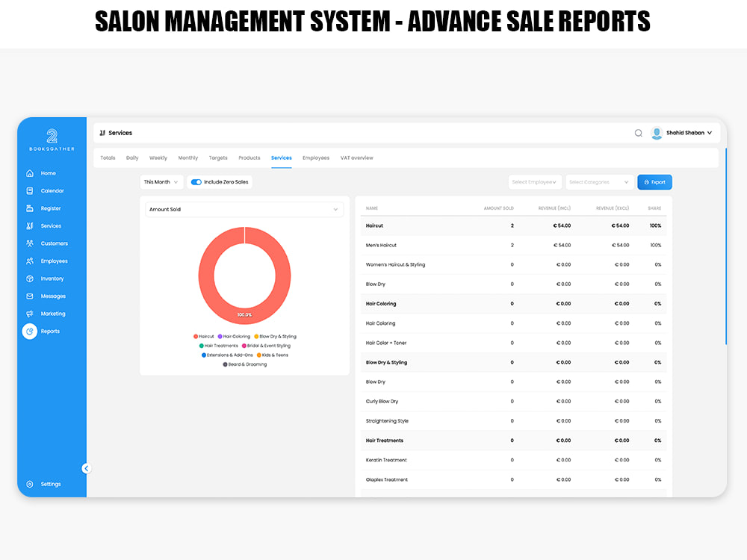Open the Select Employee dropdown
The image size is (747, 560).
click(535, 182)
